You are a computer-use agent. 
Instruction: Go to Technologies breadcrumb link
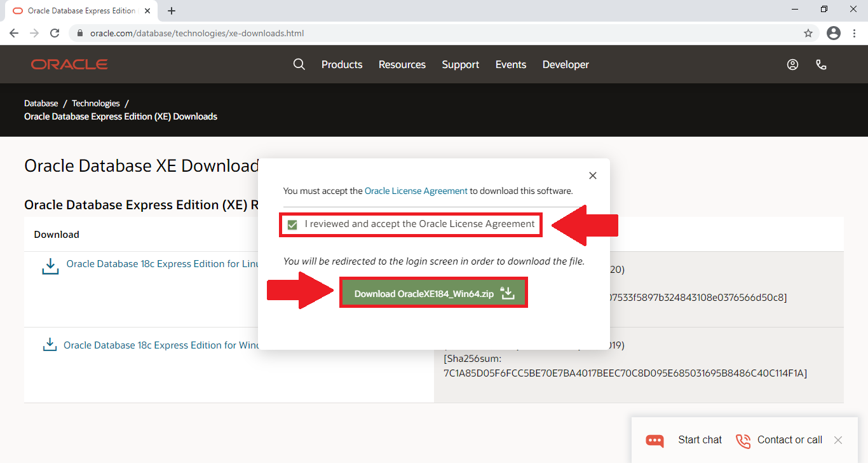(x=96, y=103)
